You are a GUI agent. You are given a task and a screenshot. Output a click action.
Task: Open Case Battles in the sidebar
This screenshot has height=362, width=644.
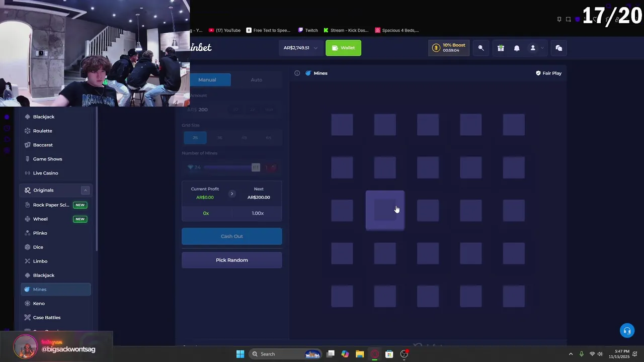(55, 318)
